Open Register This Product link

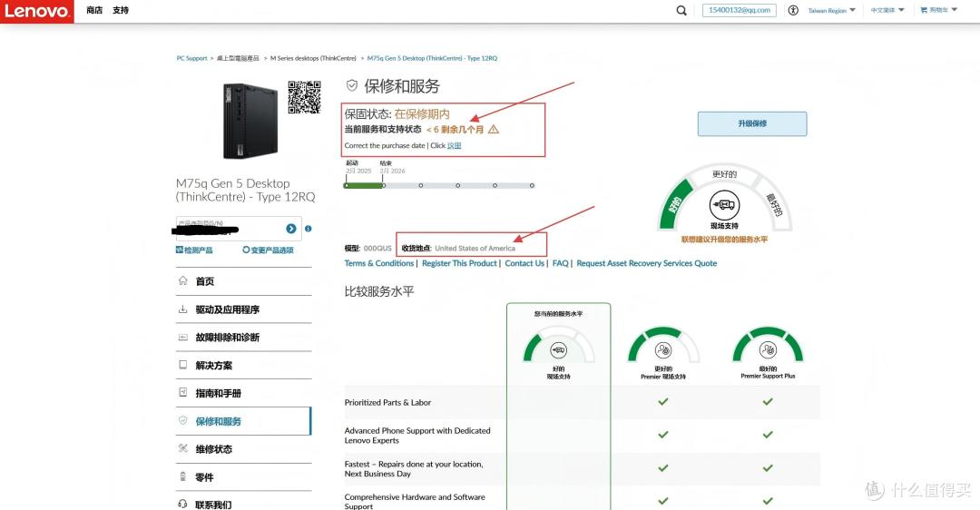point(459,263)
